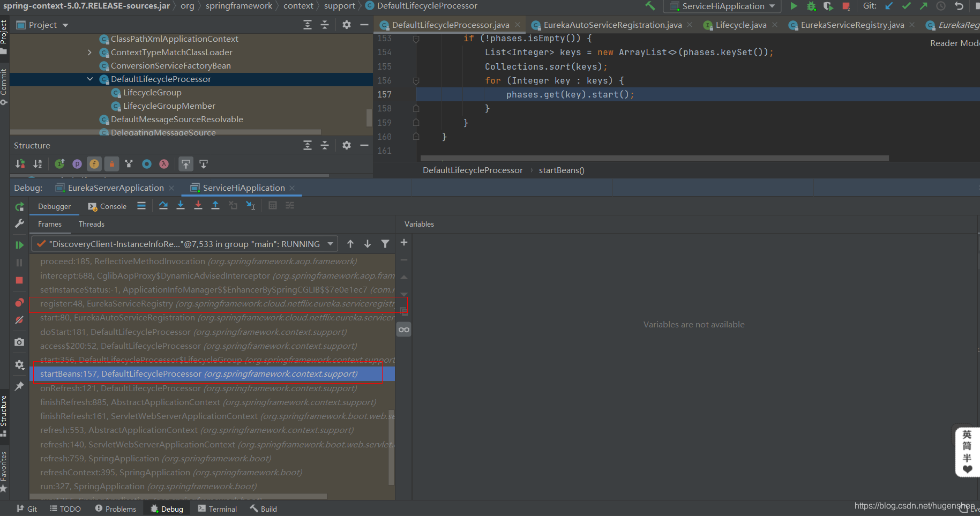Image resolution: width=980 pixels, height=516 pixels.
Task: Click Resume Program icon in debug sidebar
Action: tap(19, 245)
